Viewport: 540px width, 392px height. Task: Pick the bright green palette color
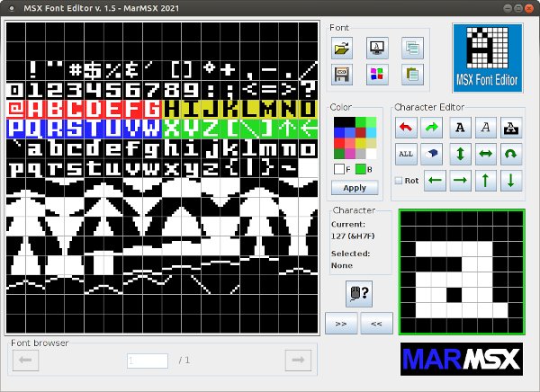tap(361, 122)
